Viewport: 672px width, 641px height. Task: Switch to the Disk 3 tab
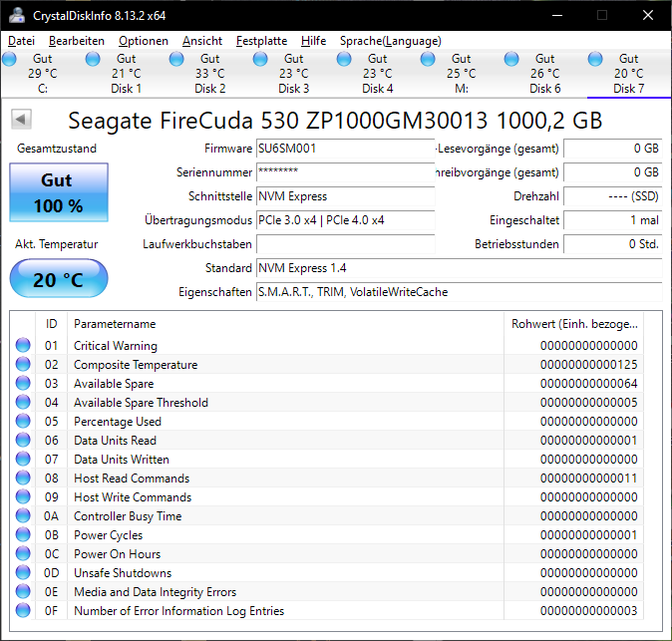click(x=293, y=73)
